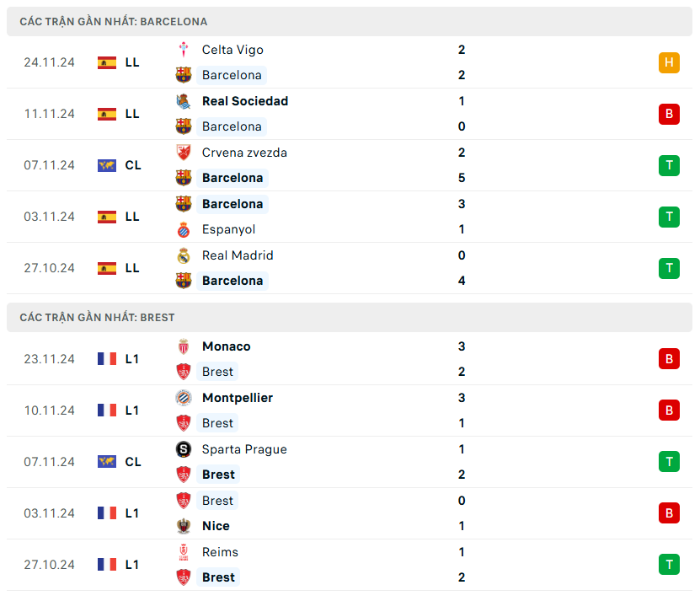The image size is (700, 601).
Task: Select the Montpellier team logo
Action: (183, 398)
